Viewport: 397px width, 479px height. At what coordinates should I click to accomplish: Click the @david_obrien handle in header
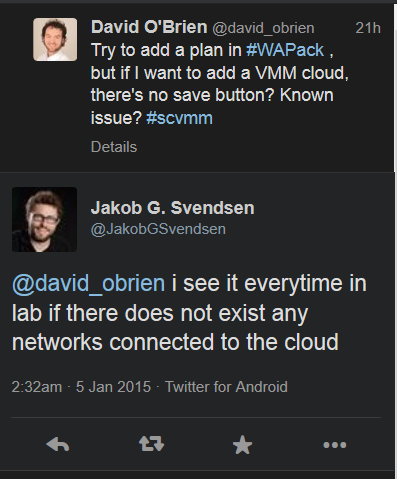263,28
